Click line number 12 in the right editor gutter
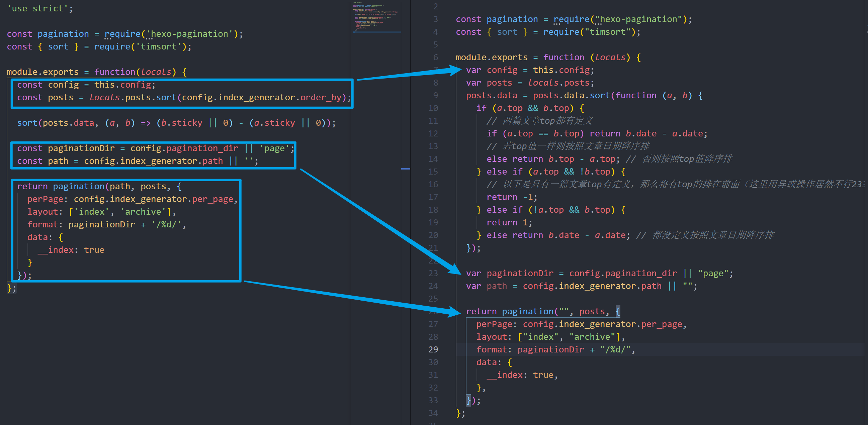 433,134
